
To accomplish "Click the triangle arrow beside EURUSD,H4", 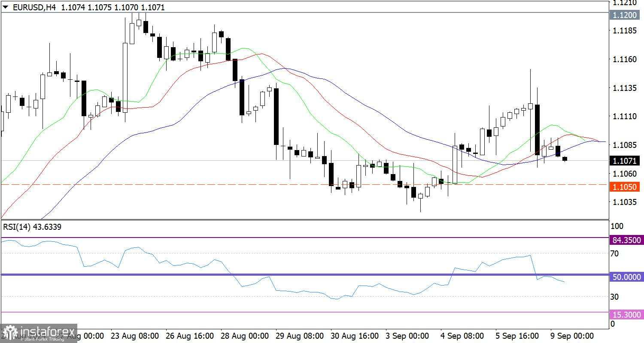I will (x=6, y=7).
